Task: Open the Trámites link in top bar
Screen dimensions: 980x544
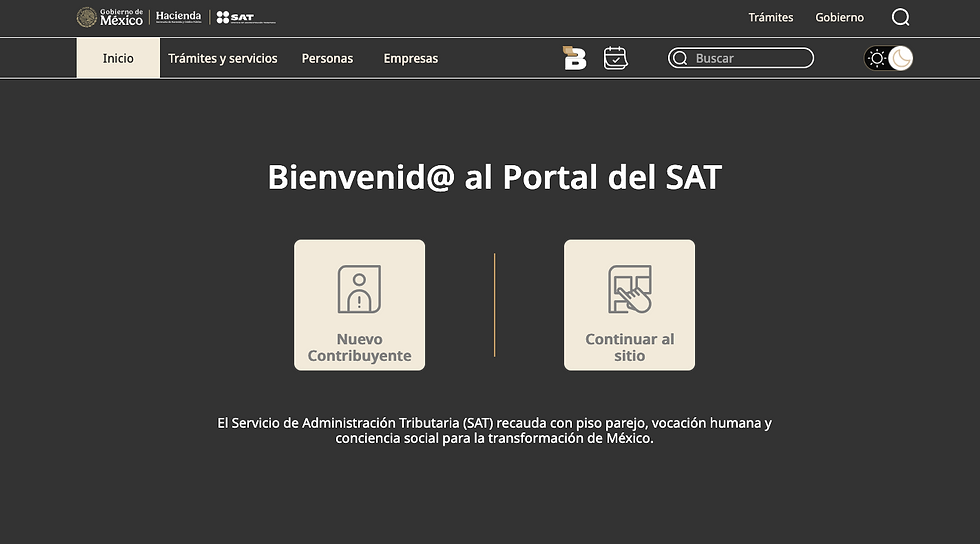Action: point(771,18)
